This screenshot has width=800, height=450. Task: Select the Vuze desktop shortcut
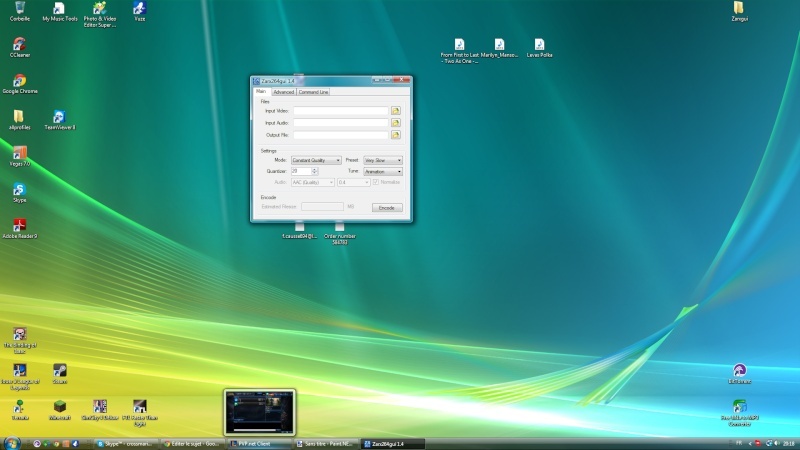pyautogui.click(x=139, y=12)
